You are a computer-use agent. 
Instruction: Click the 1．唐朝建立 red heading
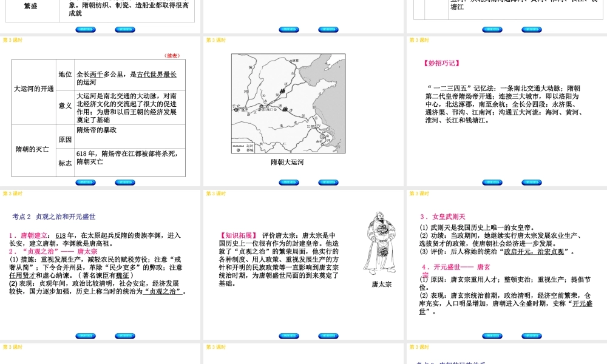pyautogui.click(x=29, y=235)
